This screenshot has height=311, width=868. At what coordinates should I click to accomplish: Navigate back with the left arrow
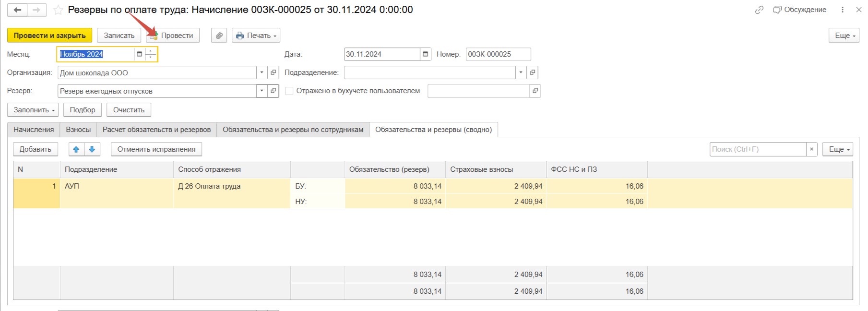[17, 10]
